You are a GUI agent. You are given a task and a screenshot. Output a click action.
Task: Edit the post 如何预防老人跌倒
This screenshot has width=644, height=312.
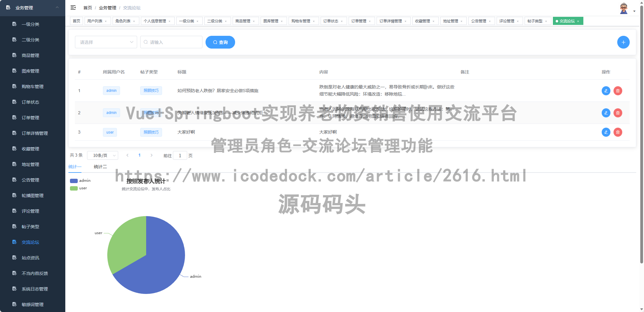pyautogui.click(x=606, y=91)
